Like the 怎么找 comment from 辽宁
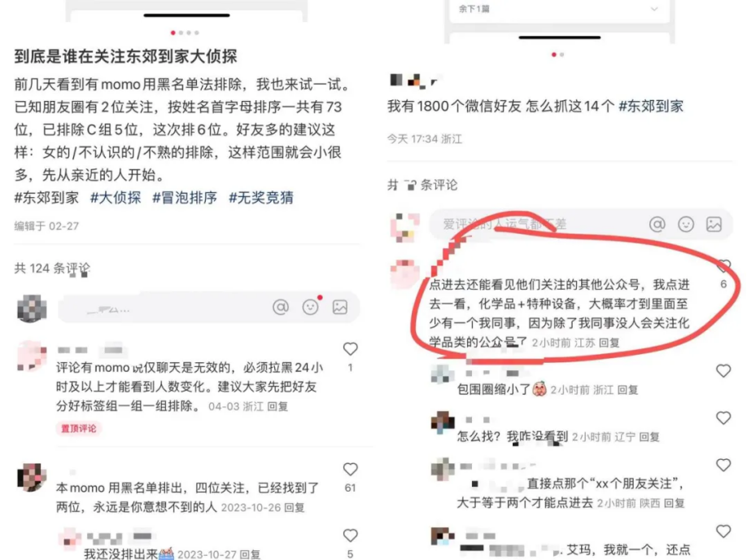 pos(723,418)
